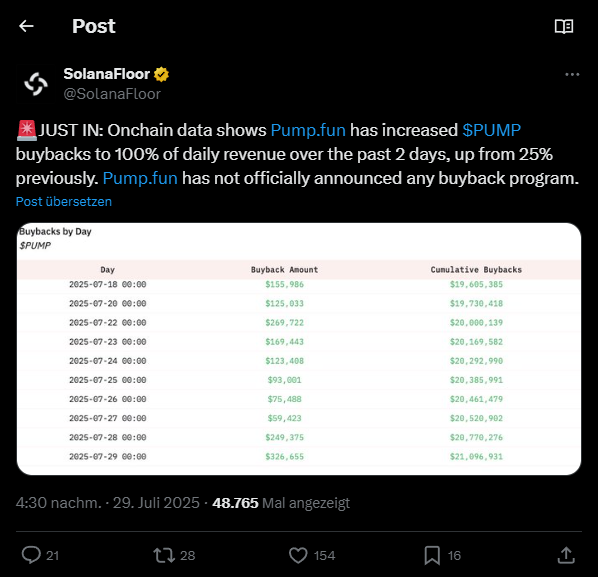The height and width of the screenshot is (577, 598).
Task: Bookmark the post via bookmark icon
Action: (432, 555)
